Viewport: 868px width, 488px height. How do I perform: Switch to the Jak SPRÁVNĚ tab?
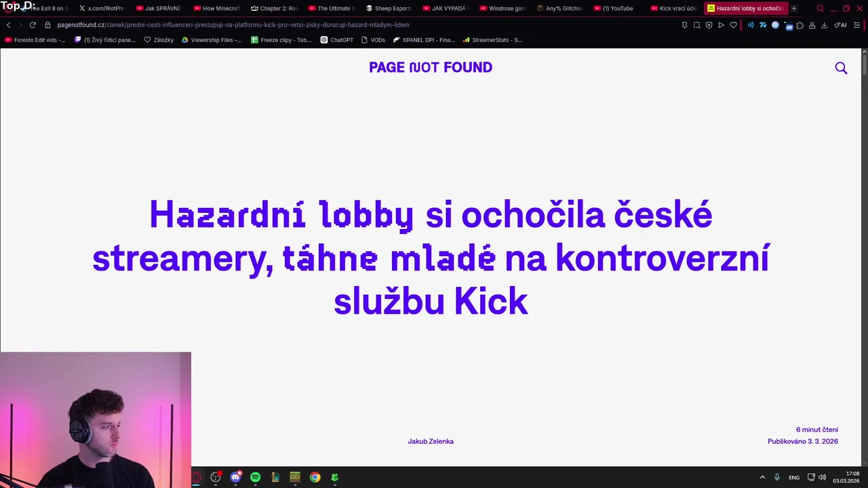point(159,8)
